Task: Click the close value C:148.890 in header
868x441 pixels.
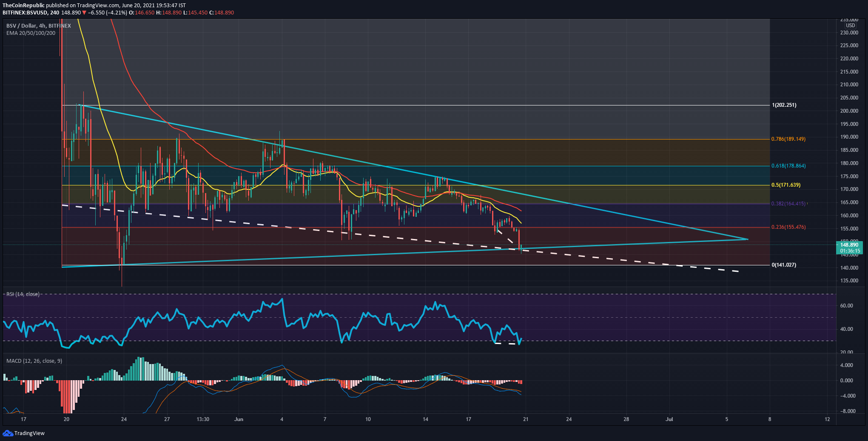Action: tap(222, 13)
